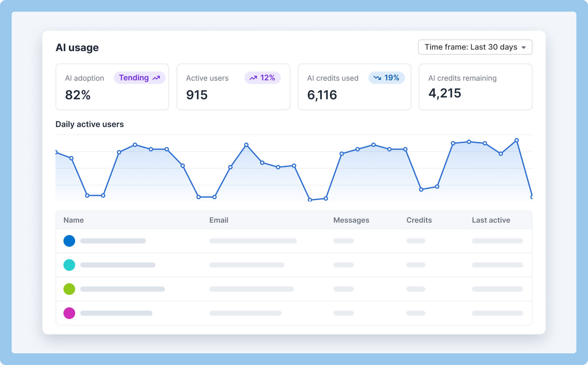Click the down-arrow icon beside 19%
The image size is (588, 365).
377,78
